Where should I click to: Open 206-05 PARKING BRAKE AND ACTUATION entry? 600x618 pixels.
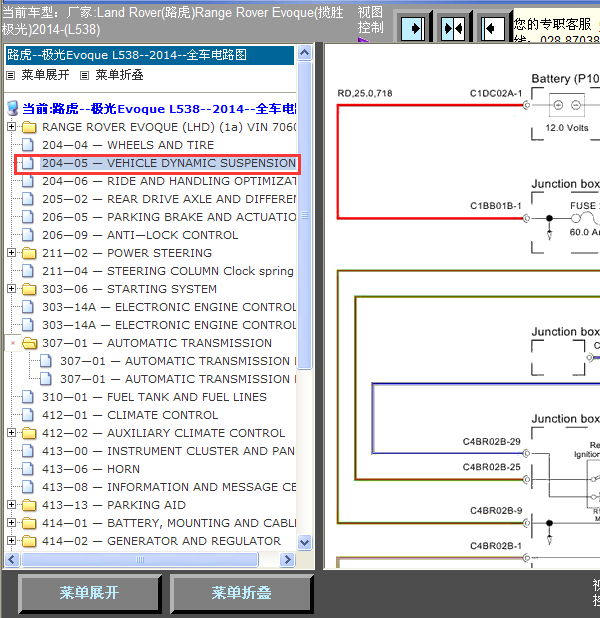point(169,217)
